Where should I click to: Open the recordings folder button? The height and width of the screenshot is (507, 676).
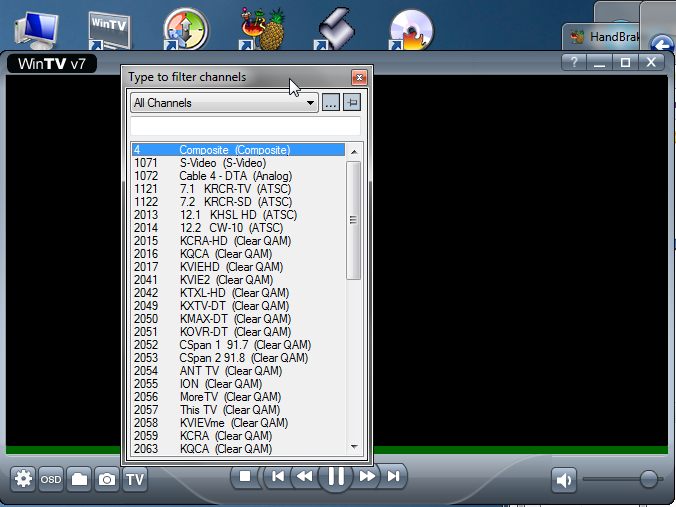[x=79, y=479]
